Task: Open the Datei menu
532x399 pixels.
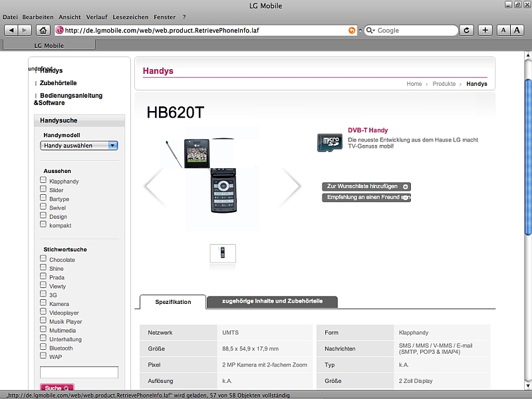Action: pyautogui.click(x=10, y=17)
